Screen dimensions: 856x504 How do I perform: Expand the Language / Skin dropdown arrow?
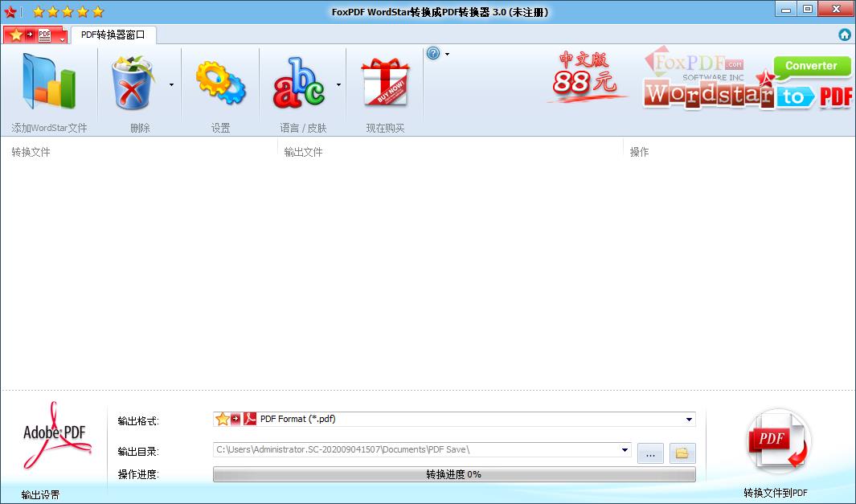[338, 84]
